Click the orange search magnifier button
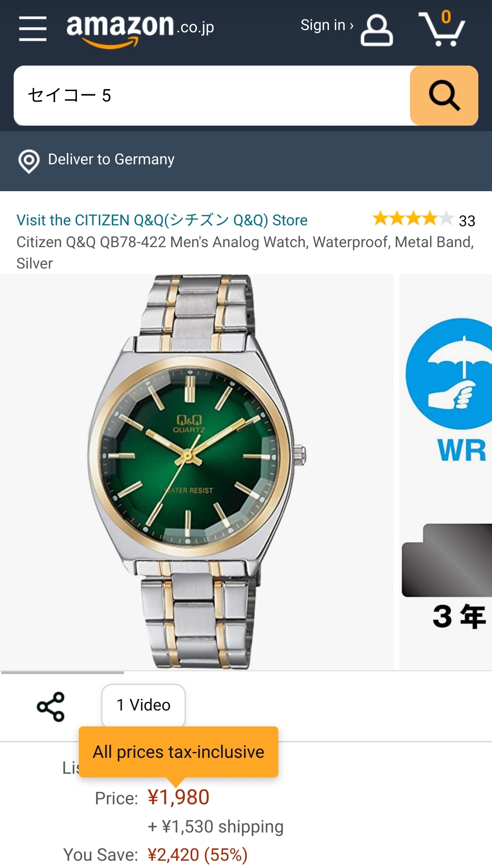 click(x=444, y=96)
